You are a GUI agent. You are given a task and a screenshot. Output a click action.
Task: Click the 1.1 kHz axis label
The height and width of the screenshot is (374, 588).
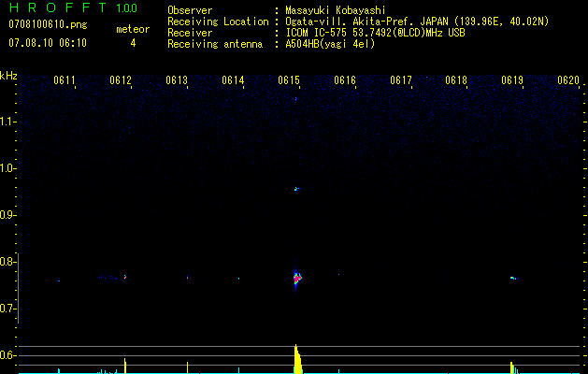click(x=7, y=122)
